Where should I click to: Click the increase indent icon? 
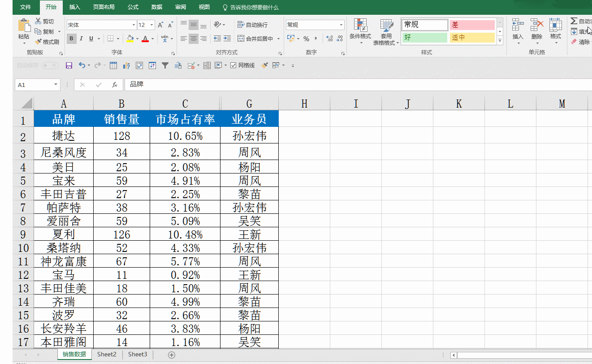point(227,39)
